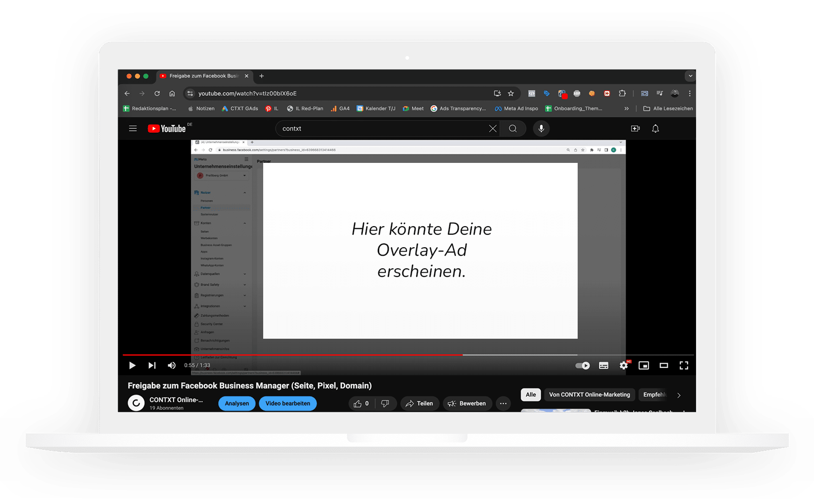Open the CONTXT Online channel avatar
The image size is (814, 504).
click(136, 403)
